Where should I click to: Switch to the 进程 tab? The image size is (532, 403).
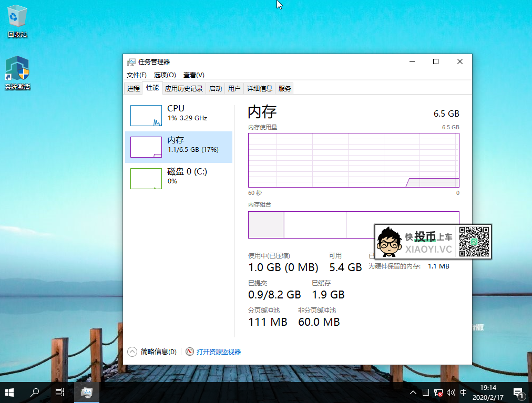click(x=134, y=89)
